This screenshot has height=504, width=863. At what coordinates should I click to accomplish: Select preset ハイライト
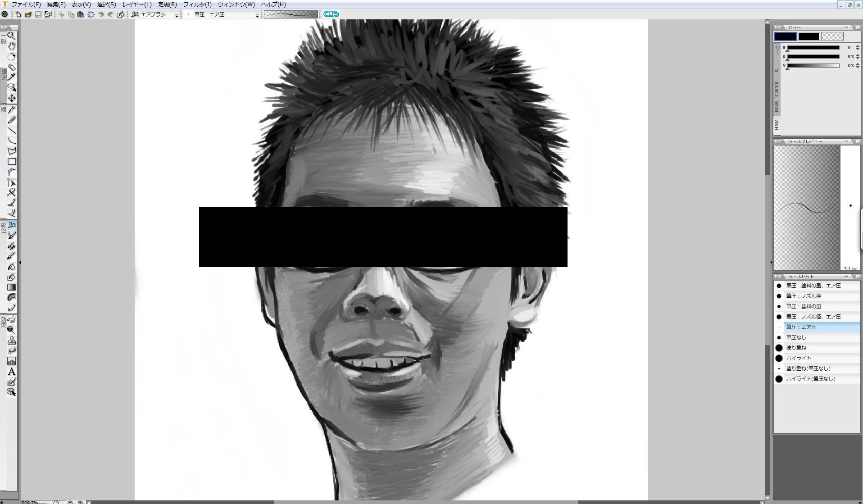(x=817, y=358)
